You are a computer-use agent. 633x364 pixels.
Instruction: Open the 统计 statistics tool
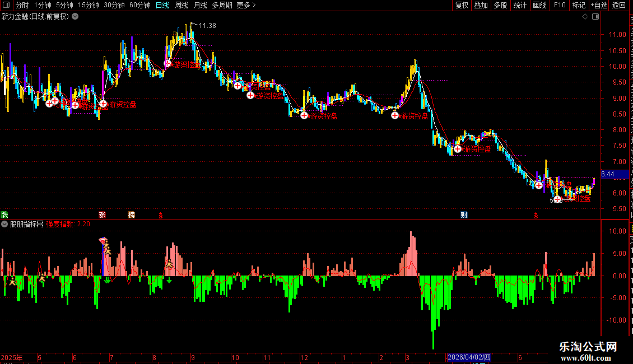pos(519,5)
